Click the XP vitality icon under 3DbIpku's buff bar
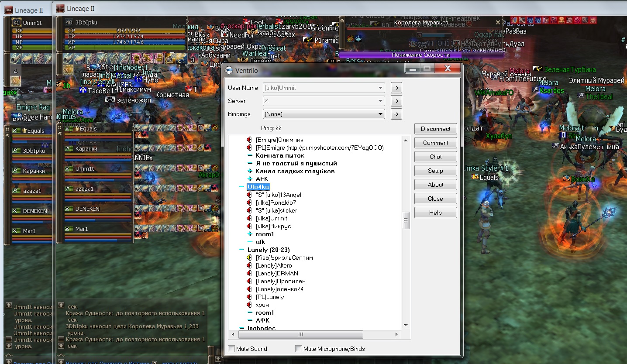The image size is (627, 364). pyautogui.click(x=69, y=70)
